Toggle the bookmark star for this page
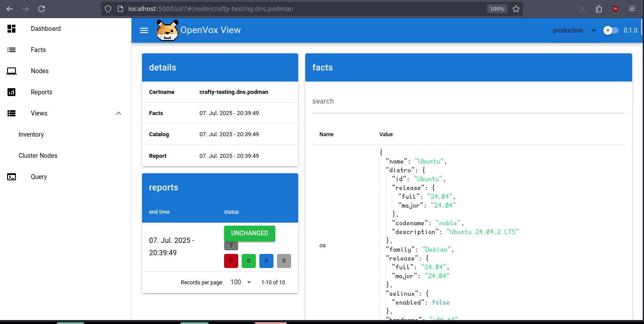 (516, 8)
